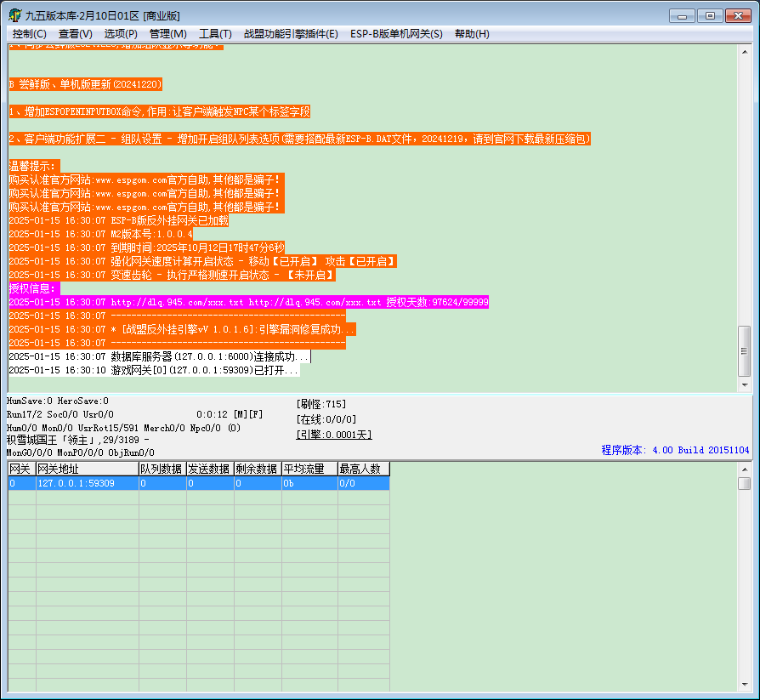Screen dimensions: 760x700
Task: Click the 0:0:12 [M][F] runtime text
Action: 230,415
